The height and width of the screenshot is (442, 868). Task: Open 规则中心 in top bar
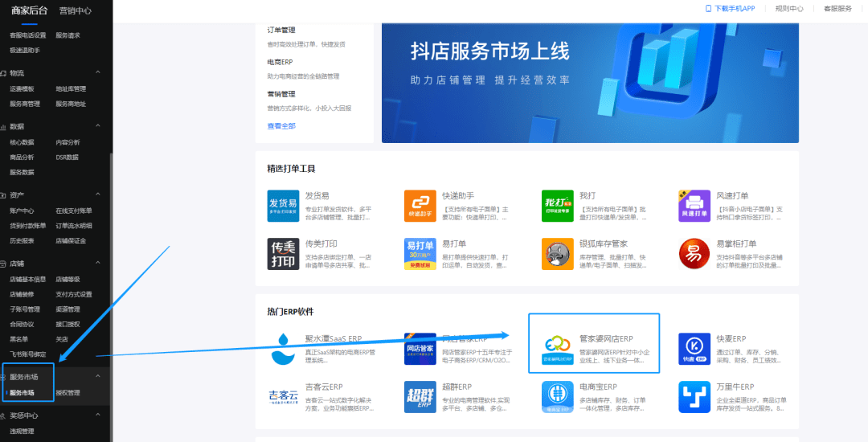click(x=789, y=8)
